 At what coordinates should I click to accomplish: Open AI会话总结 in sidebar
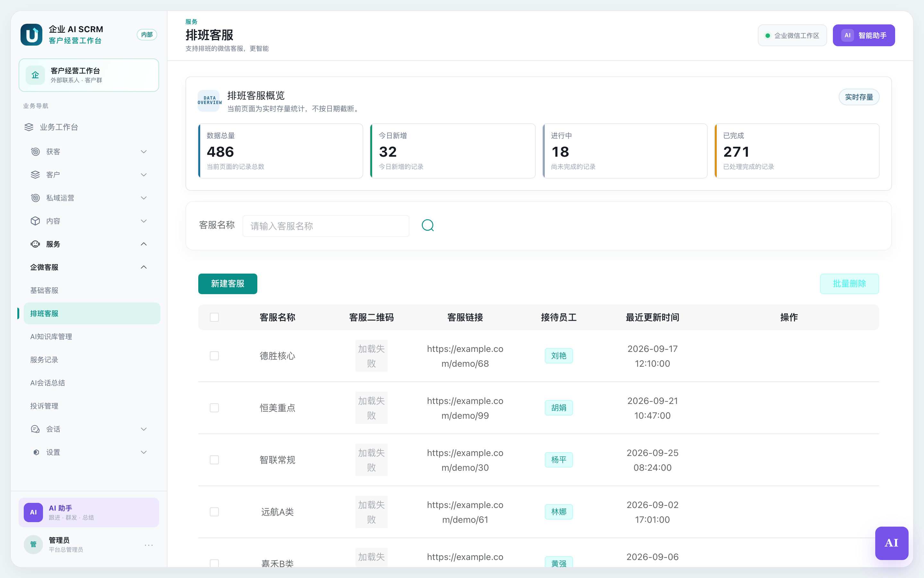tap(92, 383)
